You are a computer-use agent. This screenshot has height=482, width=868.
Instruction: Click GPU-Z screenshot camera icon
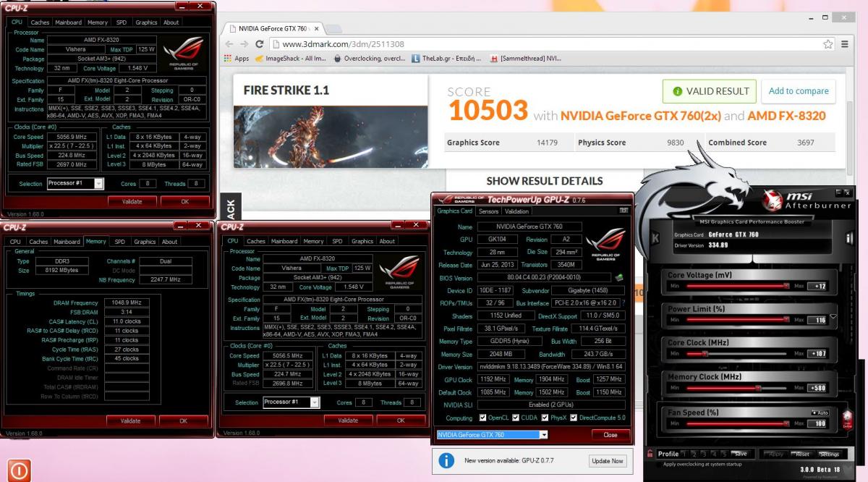(623, 211)
